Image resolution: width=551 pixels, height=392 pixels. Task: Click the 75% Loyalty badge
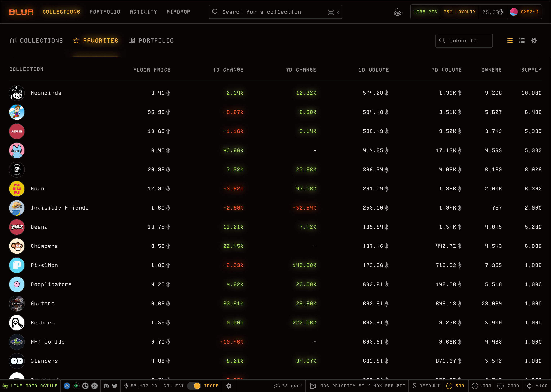tap(460, 12)
